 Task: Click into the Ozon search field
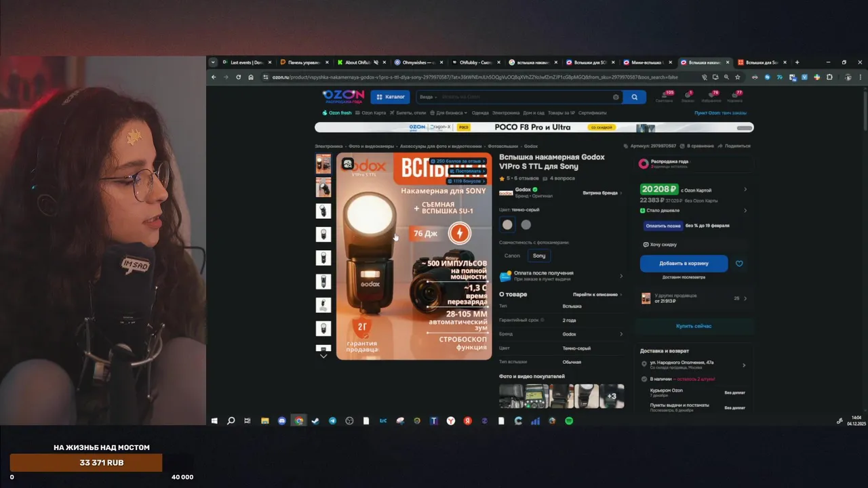[x=519, y=97]
